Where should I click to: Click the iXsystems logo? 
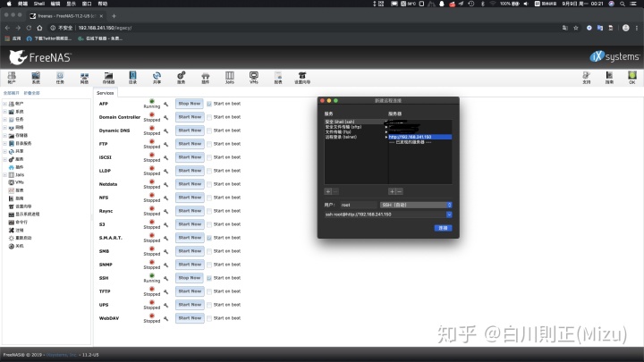[x=614, y=56]
